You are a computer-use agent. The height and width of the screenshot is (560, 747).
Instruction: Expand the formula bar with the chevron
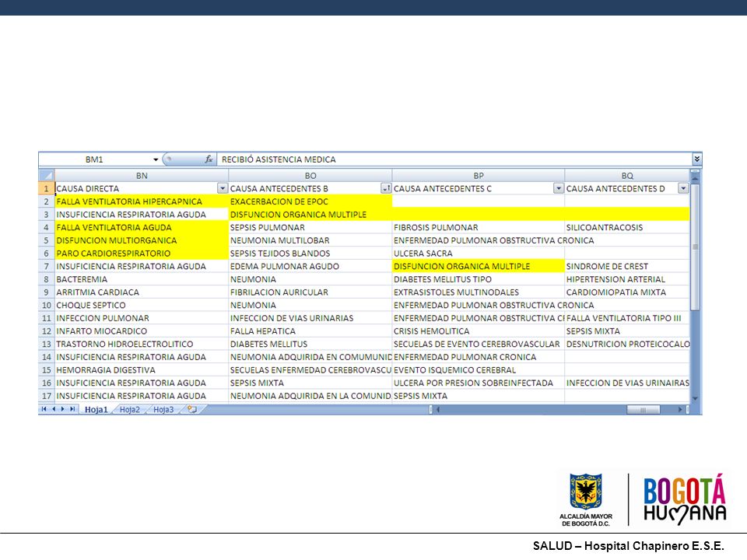696,159
